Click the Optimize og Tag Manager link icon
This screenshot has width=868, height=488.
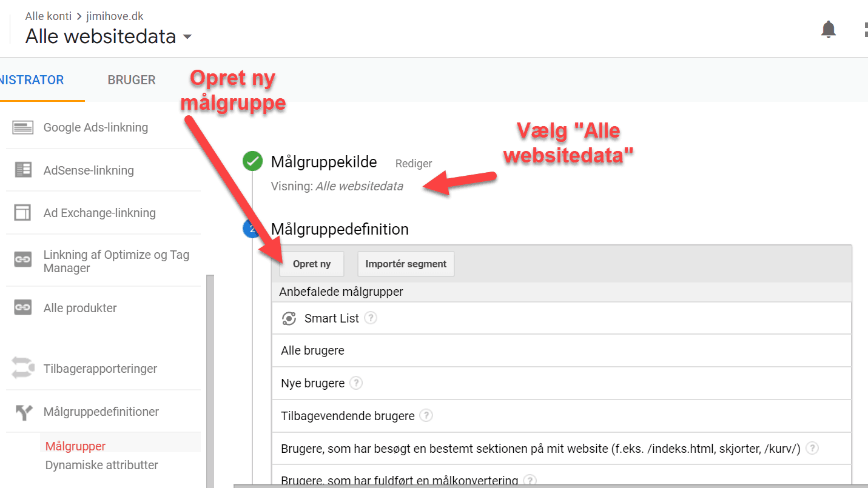point(23,259)
